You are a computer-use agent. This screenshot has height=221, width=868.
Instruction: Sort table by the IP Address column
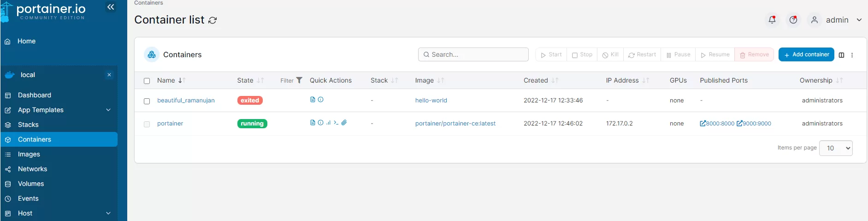tap(627, 80)
